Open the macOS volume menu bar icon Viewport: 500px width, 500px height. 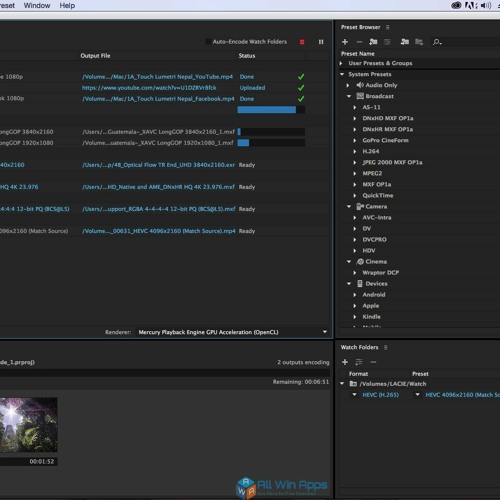(x=486, y=5)
